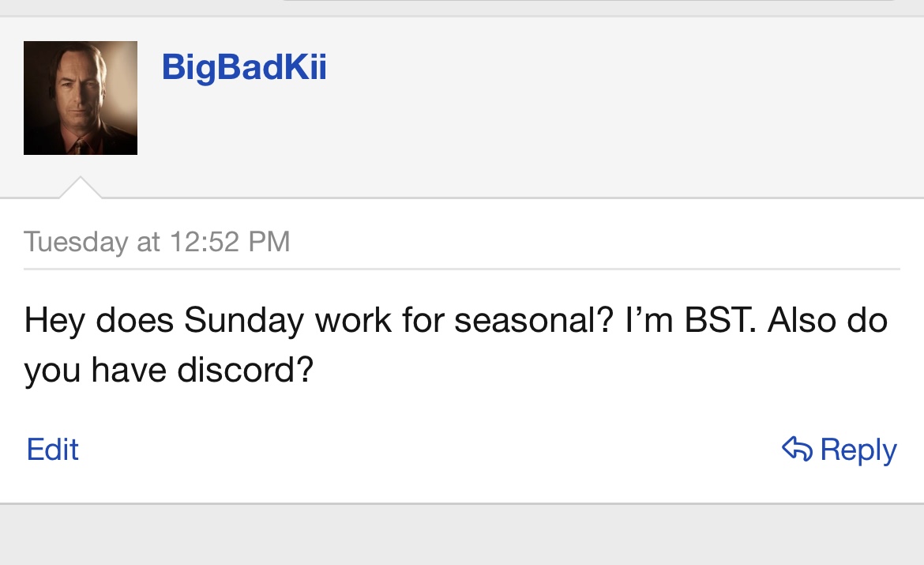Click blank footer space between Edit and Reply
Viewport: 924px width, 565px height.
click(x=426, y=449)
